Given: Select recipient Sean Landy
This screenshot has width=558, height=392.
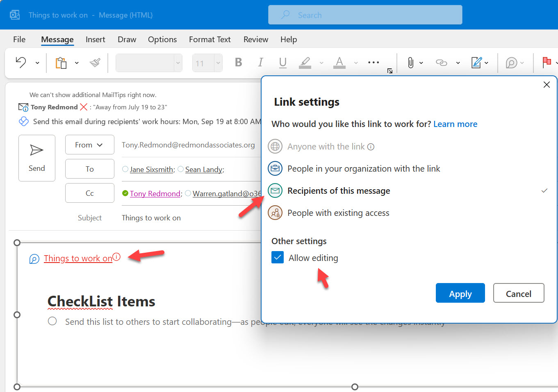Looking at the screenshot, I should pyautogui.click(x=204, y=170).
